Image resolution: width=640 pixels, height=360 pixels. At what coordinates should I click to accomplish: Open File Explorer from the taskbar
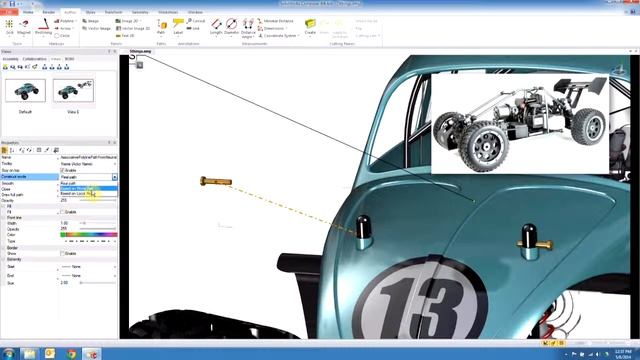click(29, 353)
